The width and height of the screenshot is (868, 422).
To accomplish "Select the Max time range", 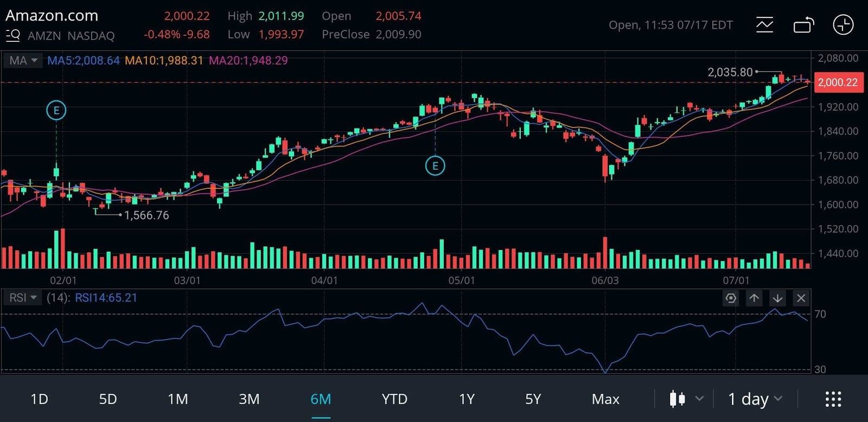I will (x=605, y=399).
